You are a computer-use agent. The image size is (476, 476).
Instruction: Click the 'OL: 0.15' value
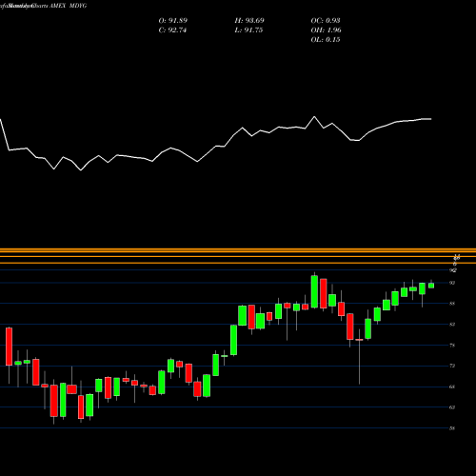click(x=326, y=40)
